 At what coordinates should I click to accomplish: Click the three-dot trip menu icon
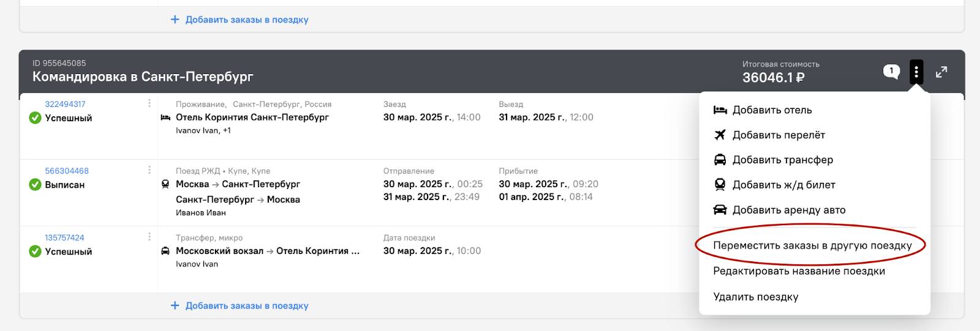pos(916,72)
